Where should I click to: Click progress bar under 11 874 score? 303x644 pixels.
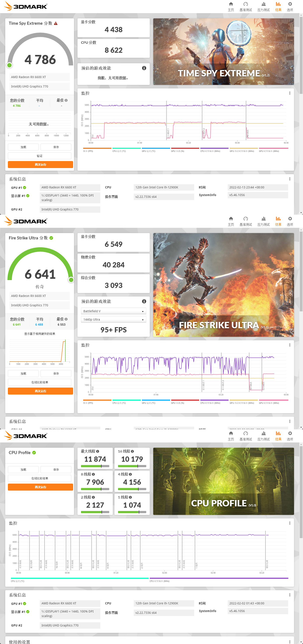(x=95, y=466)
